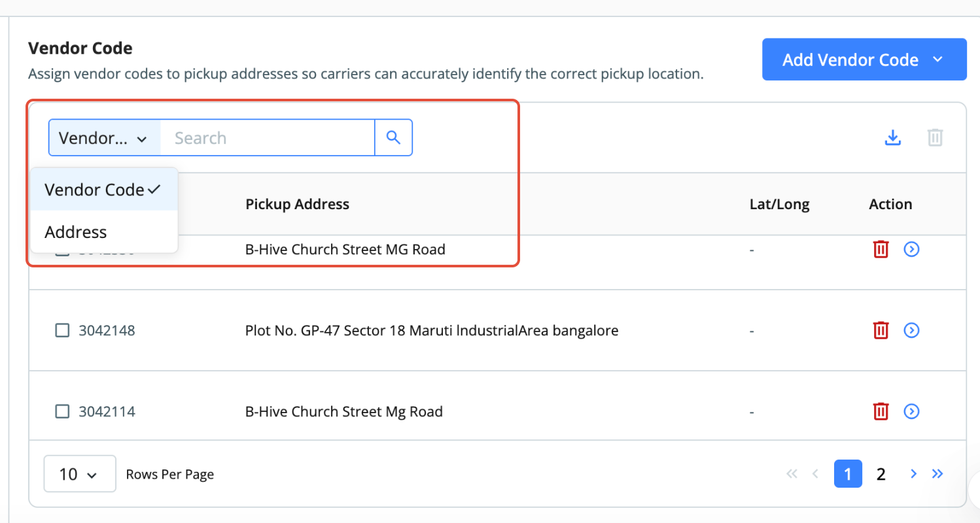Select Vendor Code option in the dropdown list

[104, 190]
